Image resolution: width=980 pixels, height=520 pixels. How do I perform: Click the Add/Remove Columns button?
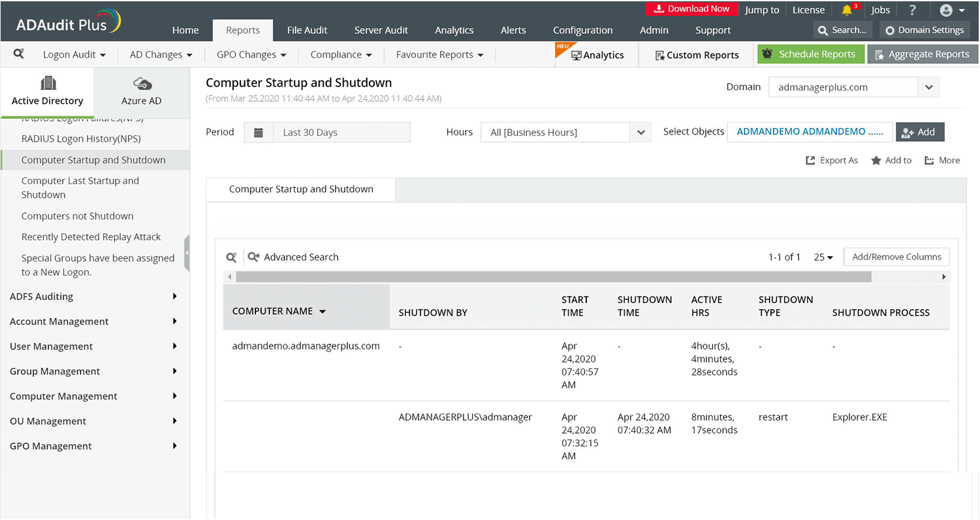896,257
